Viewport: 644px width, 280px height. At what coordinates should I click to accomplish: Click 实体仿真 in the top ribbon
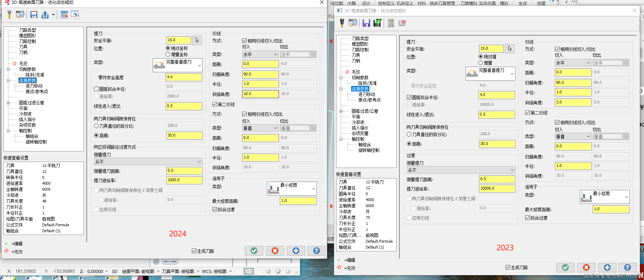487,3
